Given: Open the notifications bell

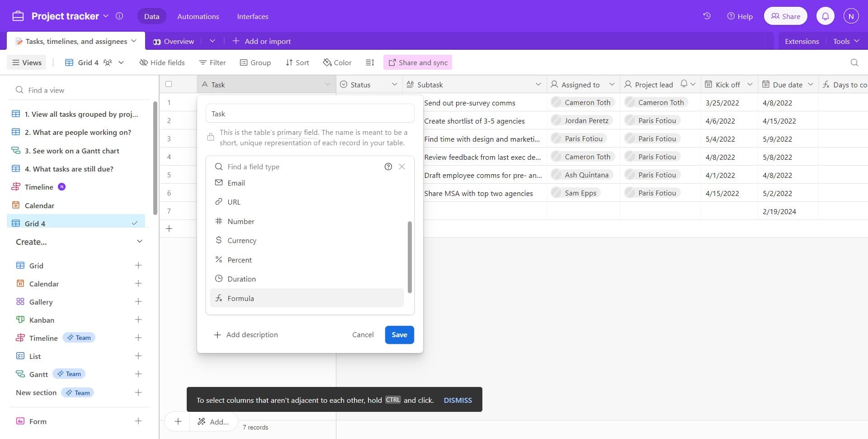Looking at the screenshot, I should coord(825,16).
